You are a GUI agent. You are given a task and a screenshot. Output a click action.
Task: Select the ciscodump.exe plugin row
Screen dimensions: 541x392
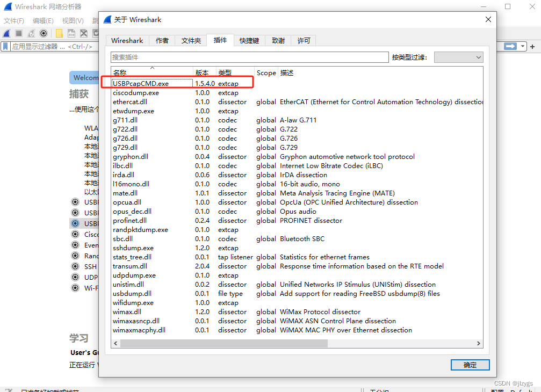tap(297, 93)
